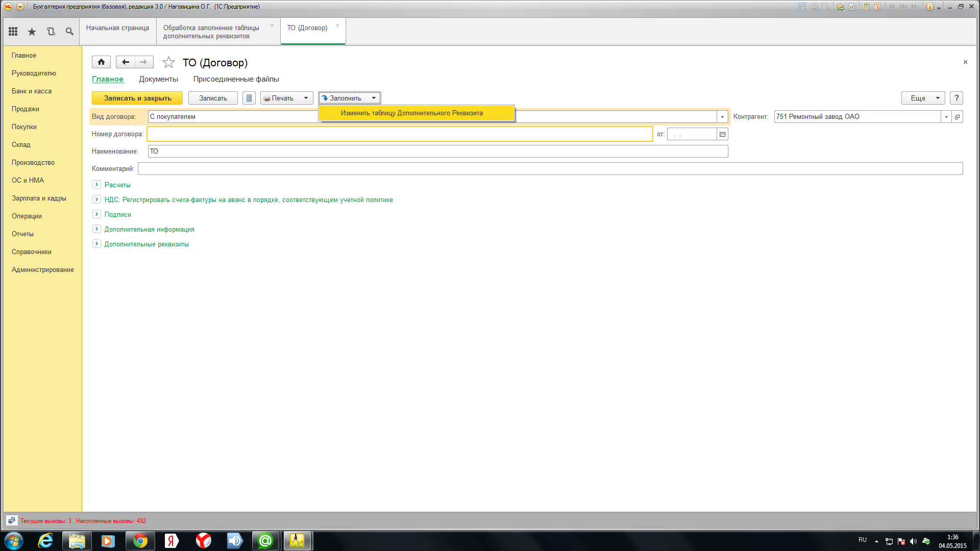Open the Документы form tab
Screen dimensions: 980x551
click(x=158, y=79)
